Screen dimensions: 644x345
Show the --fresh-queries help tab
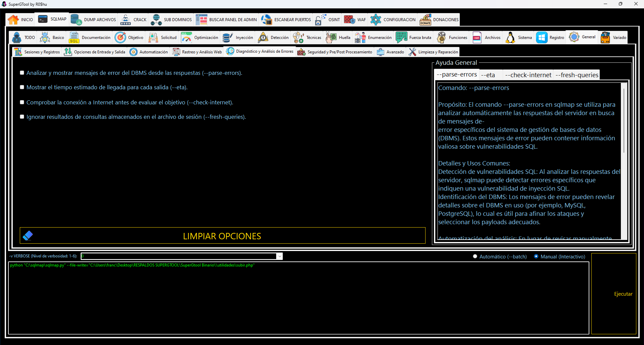pyautogui.click(x=577, y=75)
